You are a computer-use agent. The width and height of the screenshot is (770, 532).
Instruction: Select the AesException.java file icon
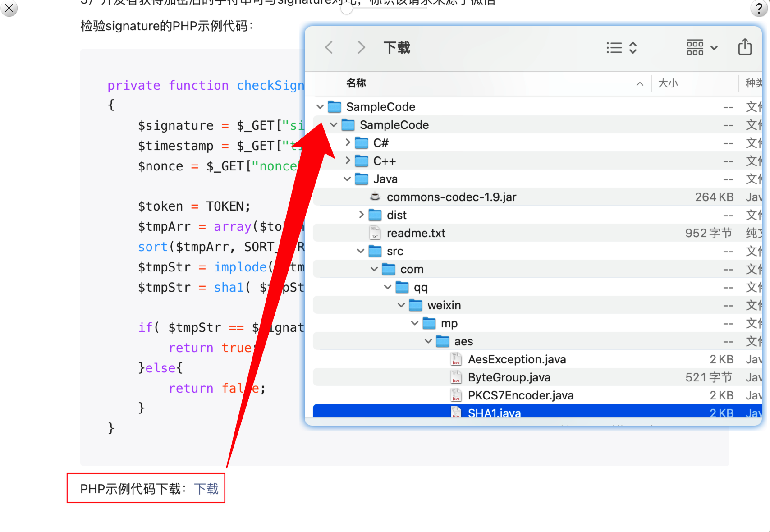point(456,359)
